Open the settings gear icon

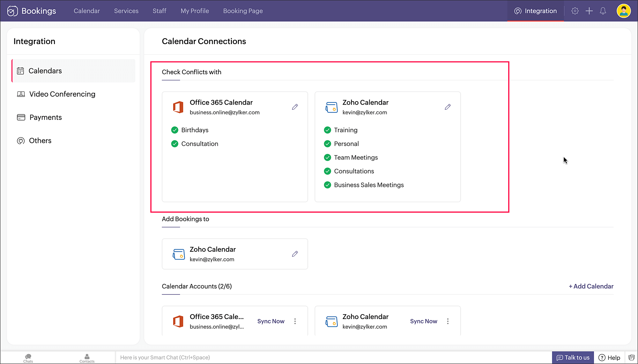tap(575, 11)
